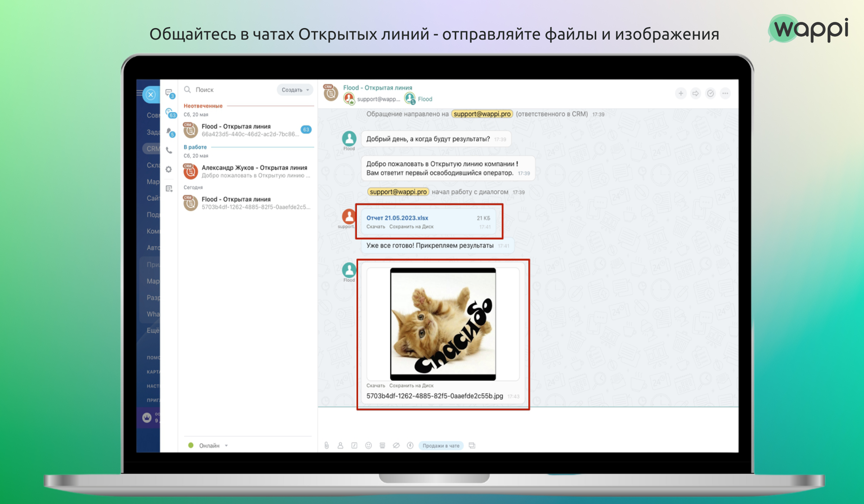Close the side panel with the X button
The height and width of the screenshot is (504, 864).
point(150,95)
